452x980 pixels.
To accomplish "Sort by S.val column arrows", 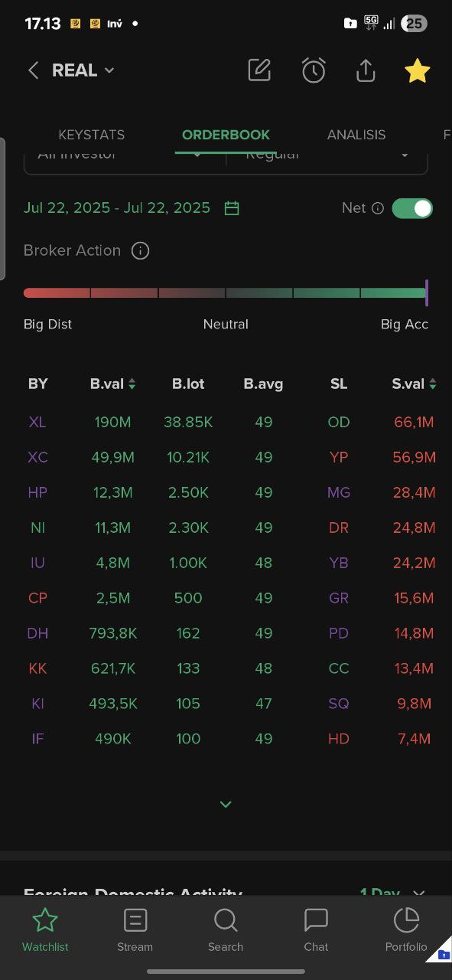I will tap(433, 384).
